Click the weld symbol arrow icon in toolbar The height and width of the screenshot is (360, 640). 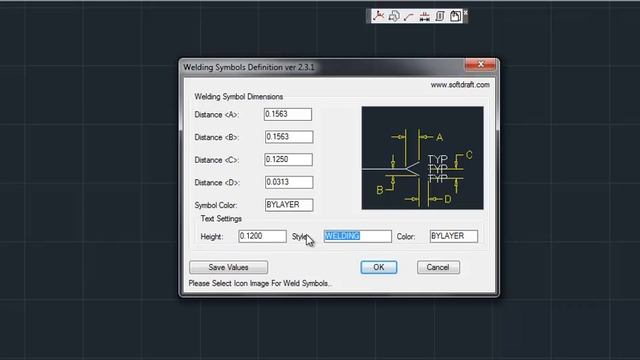(378, 16)
